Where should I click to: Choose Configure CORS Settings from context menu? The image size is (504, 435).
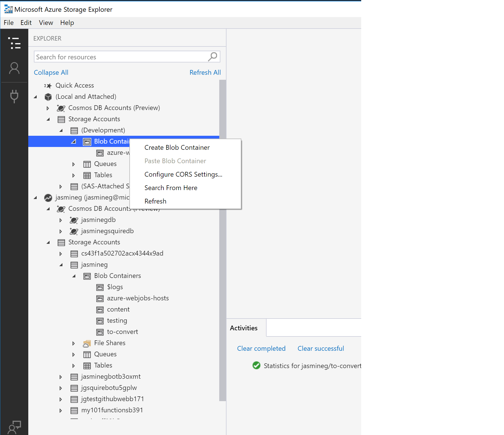tap(185, 174)
